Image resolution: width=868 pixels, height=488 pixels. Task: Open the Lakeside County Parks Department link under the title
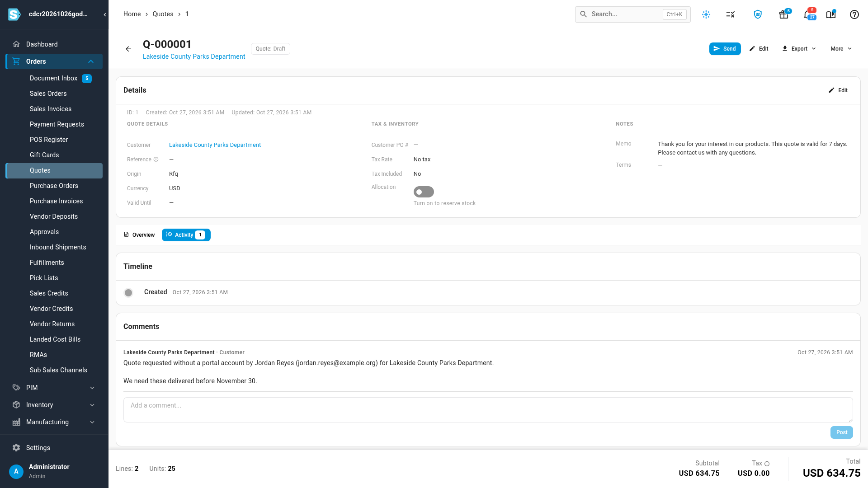pos(194,56)
